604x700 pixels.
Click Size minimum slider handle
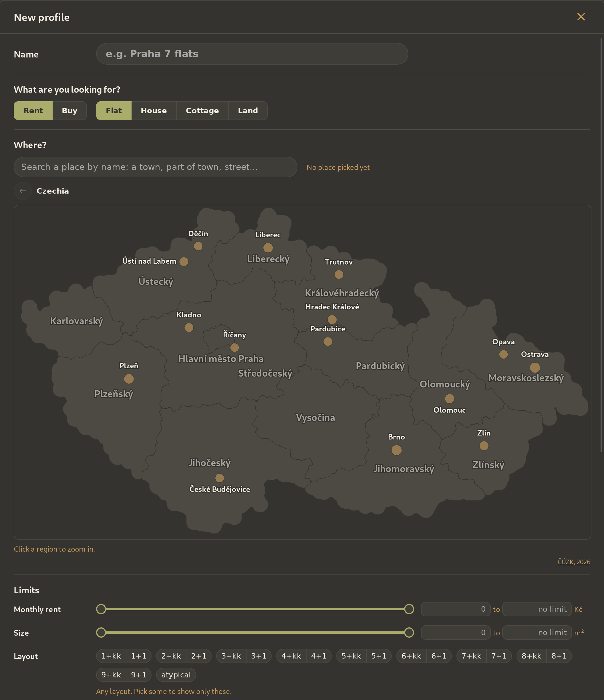tap(101, 632)
